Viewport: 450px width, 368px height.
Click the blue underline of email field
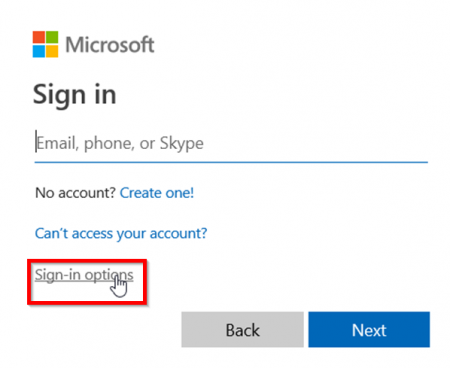[231, 162]
